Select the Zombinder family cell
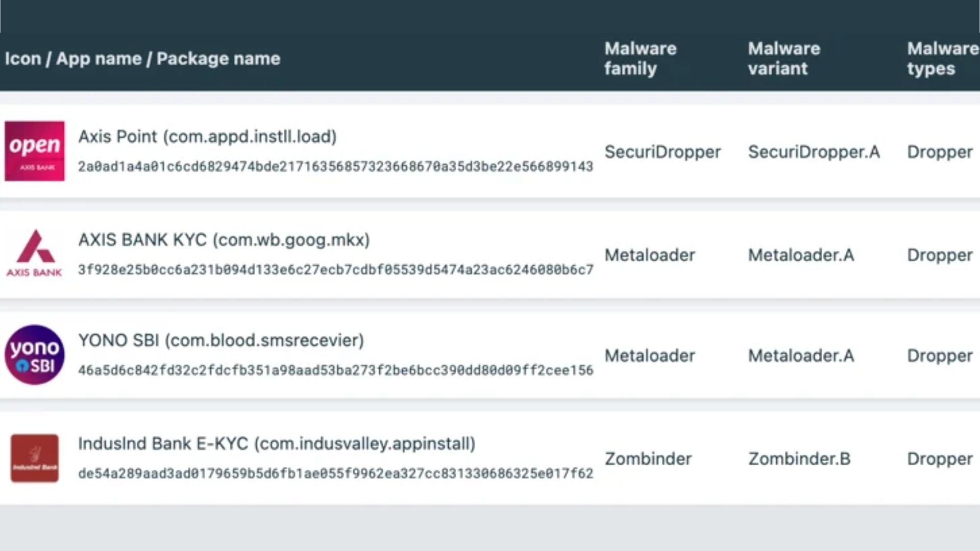This screenshot has width=980, height=551. (x=648, y=459)
